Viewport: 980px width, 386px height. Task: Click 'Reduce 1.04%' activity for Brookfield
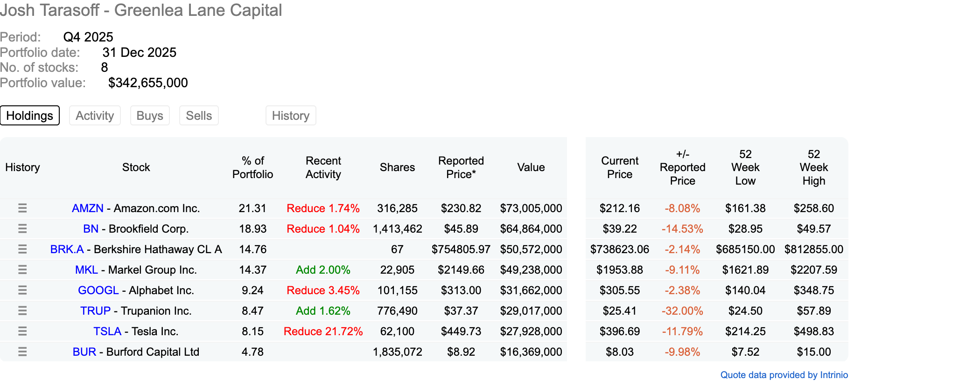click(x=323, y=229)
